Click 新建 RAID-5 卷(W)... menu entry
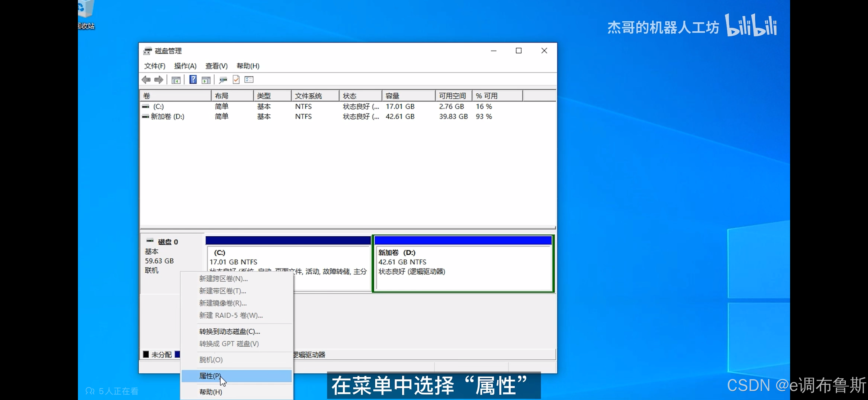 click(237, 315)
